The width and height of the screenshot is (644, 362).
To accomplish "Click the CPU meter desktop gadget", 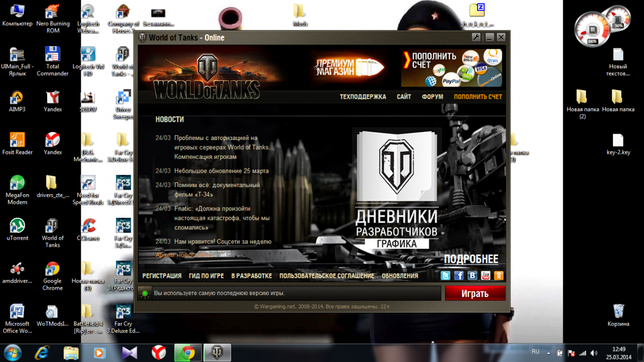I will click(x=593, y=29).
